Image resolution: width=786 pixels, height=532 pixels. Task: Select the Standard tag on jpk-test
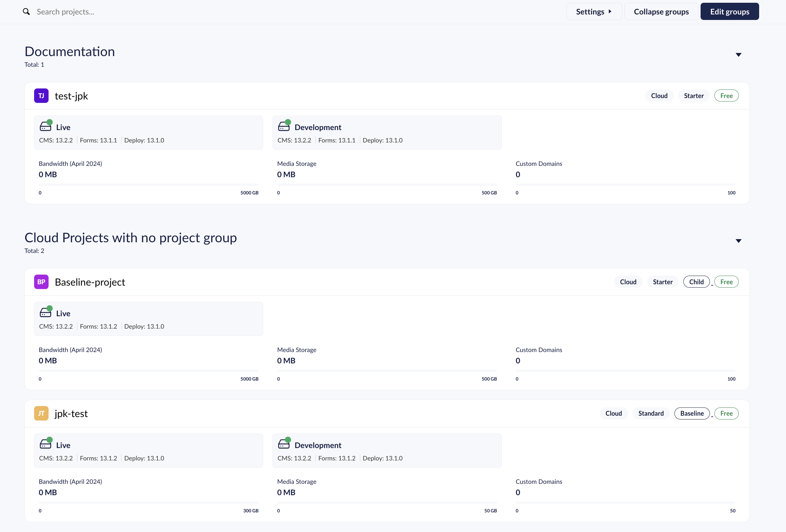pos(651,413)
